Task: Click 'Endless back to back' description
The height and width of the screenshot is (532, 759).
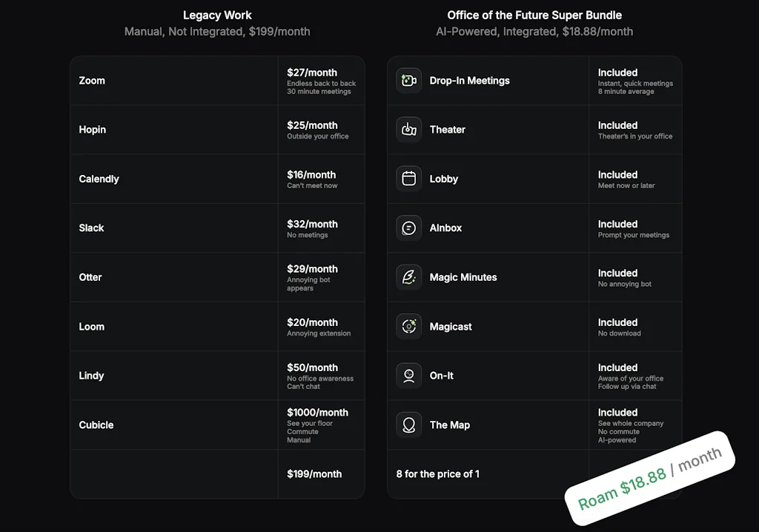Action: [x=322, y=83]
